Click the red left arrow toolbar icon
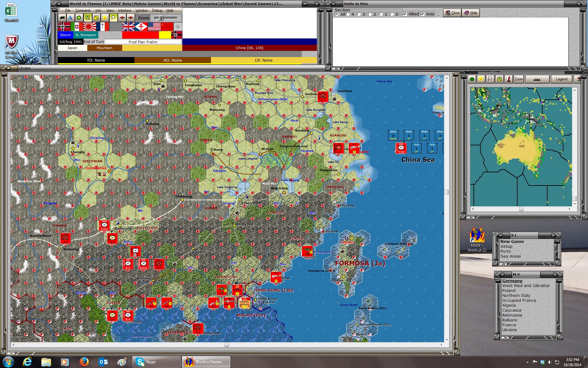The image size is (588, 368). 122,18
